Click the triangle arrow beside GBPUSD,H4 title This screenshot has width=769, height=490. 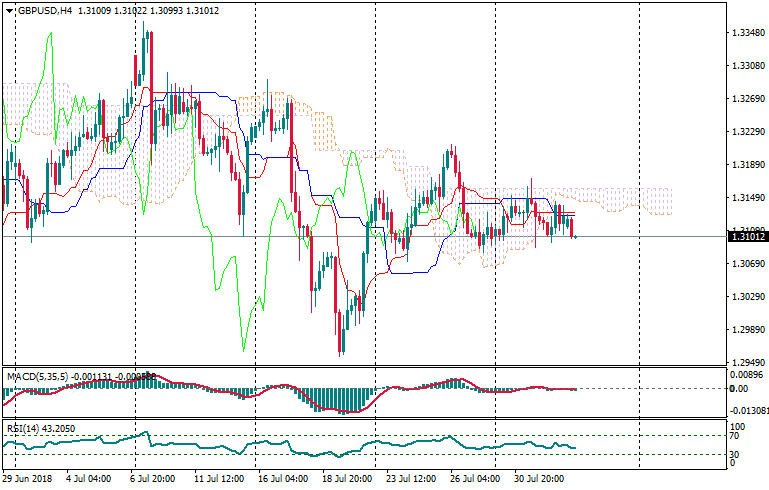click(x=9, y=10)
